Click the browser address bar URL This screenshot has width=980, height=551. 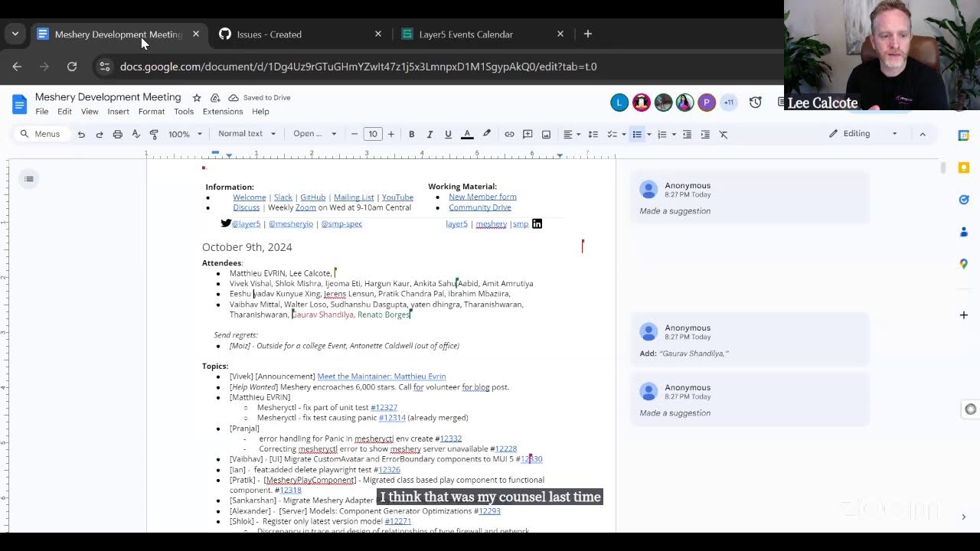(x=358, y=67)
